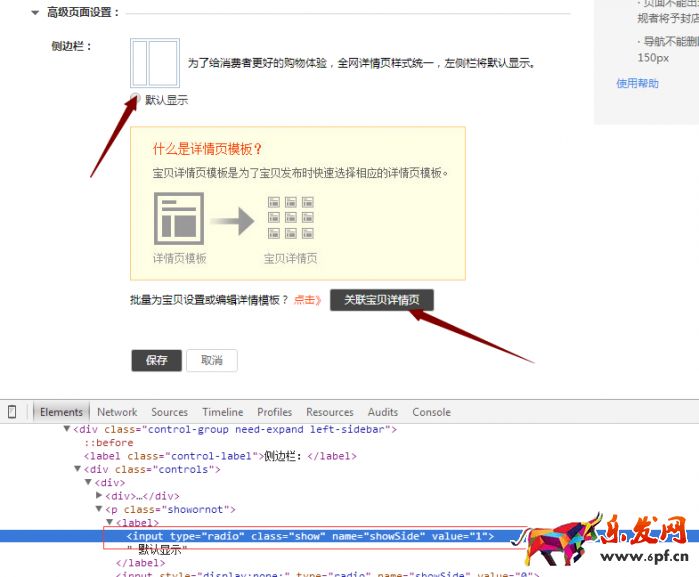Collapse the control-group left-sidebar div node
The height and width of the screenshot is (577, 699).
67,430
